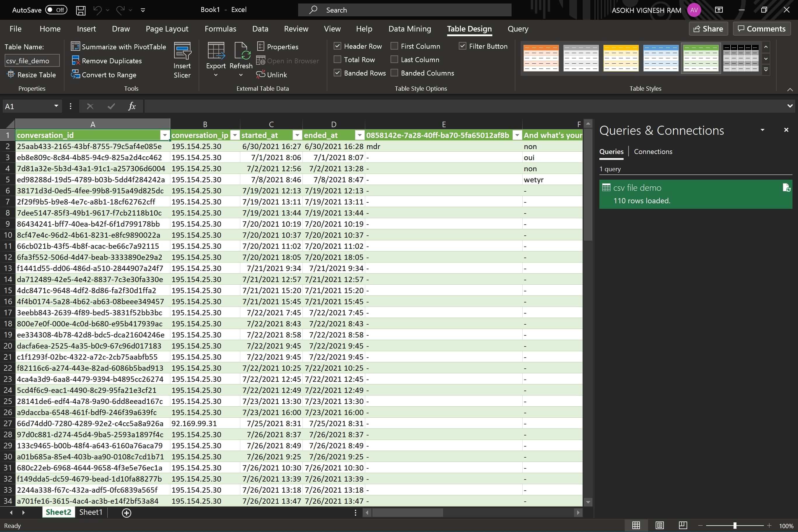This screenshot has height=532, width=798.
Task: Switch to the Home tab
Action: point(50,29)
